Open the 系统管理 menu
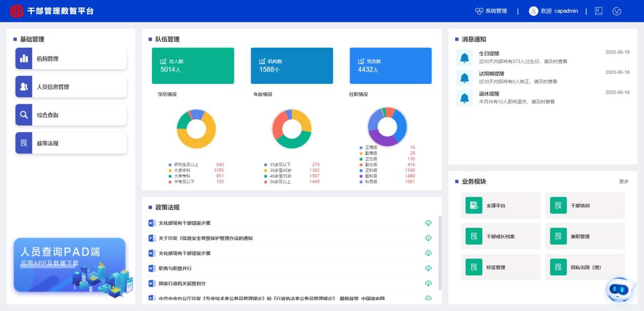Viewport: 644px width, 311px height. 491,11
